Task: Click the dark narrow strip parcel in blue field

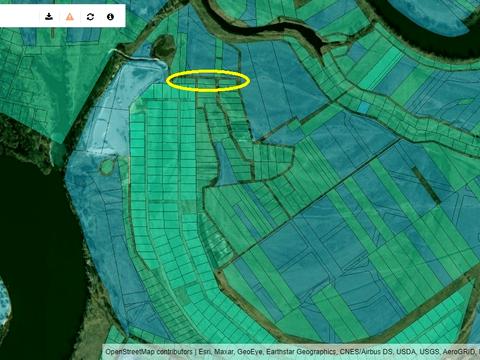Action: click(x=426, y=185)
